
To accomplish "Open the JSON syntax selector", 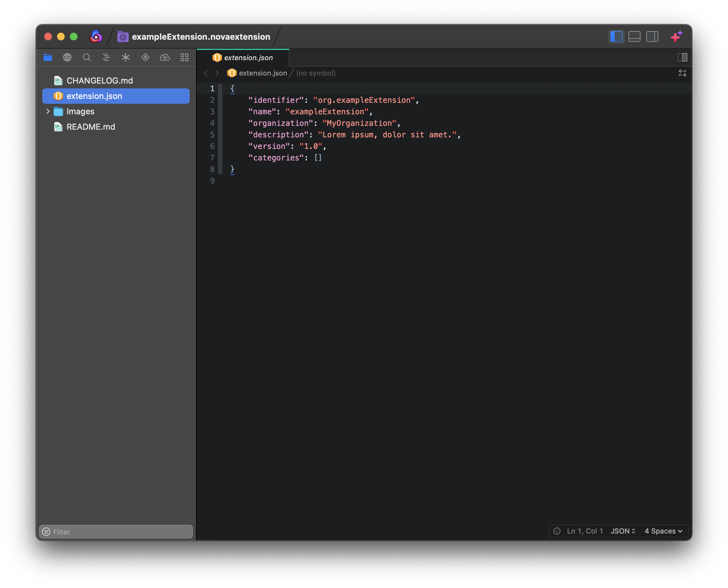I will point(623,531).
